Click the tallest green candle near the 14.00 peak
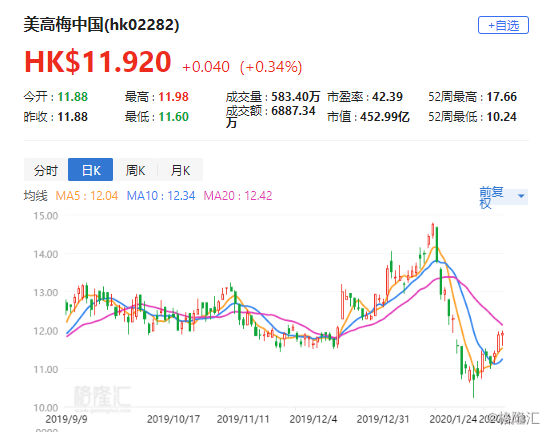The image size is (547, 432). click(436, 244)
